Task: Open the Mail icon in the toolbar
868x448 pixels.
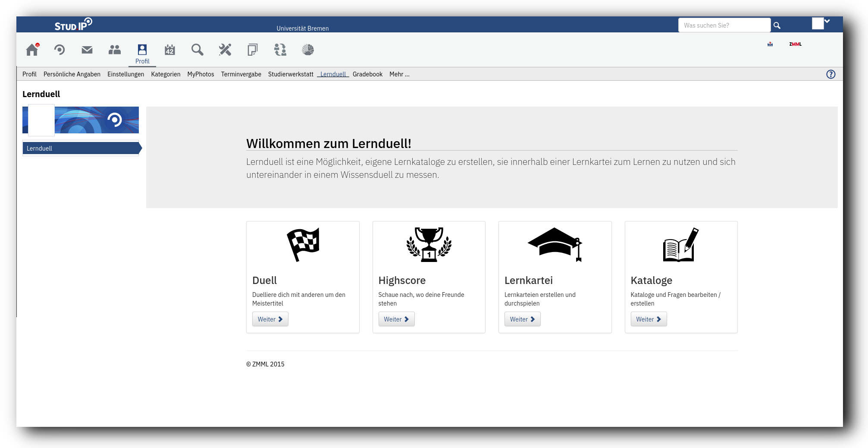Action: pyautogui.click(x=87, y=50)
